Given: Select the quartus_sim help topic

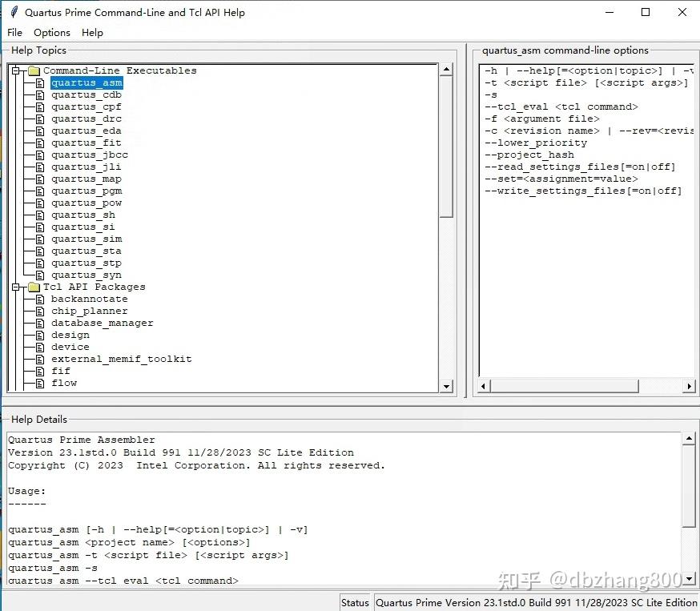Looking at the screenshot, I should (86, 239).
